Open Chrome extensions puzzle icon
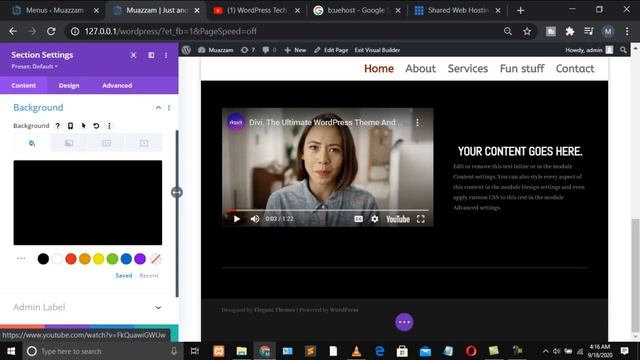This screenshot has width=640, height=360. pyautogui.click(x=570, y=31)
